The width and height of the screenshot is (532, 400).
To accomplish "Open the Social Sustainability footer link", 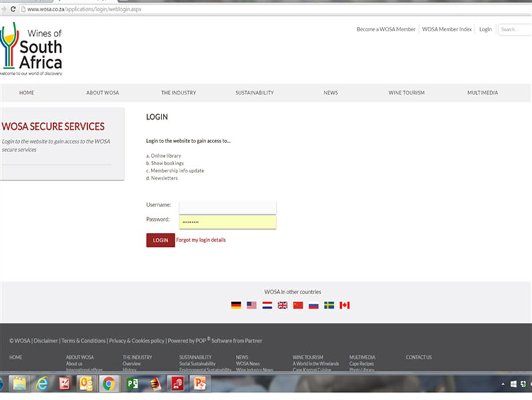I will click(198, 363).
